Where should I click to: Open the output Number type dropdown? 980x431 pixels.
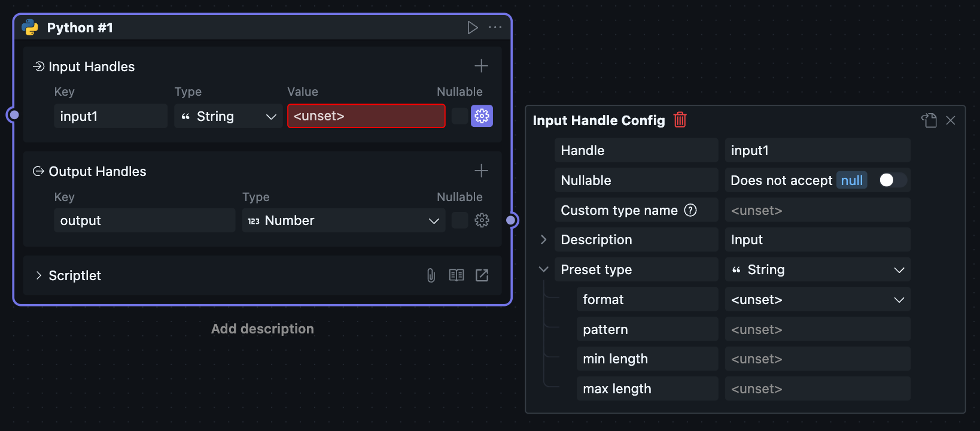343,220
